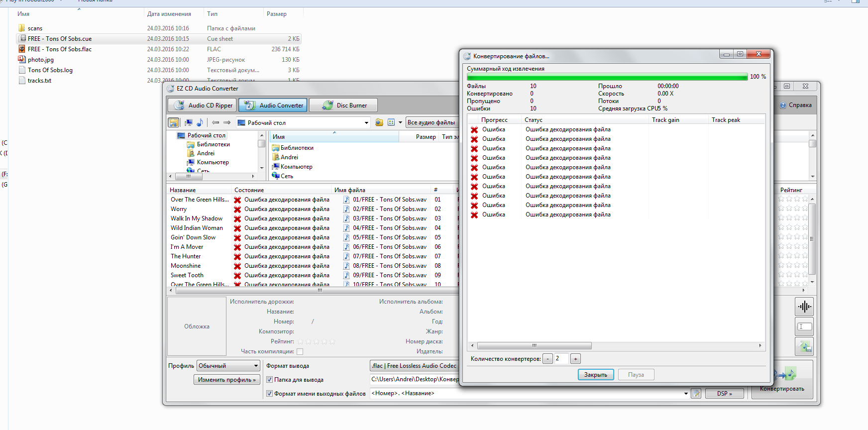Click the Библиотеки folder icon in file list

[x=276, y=148]
